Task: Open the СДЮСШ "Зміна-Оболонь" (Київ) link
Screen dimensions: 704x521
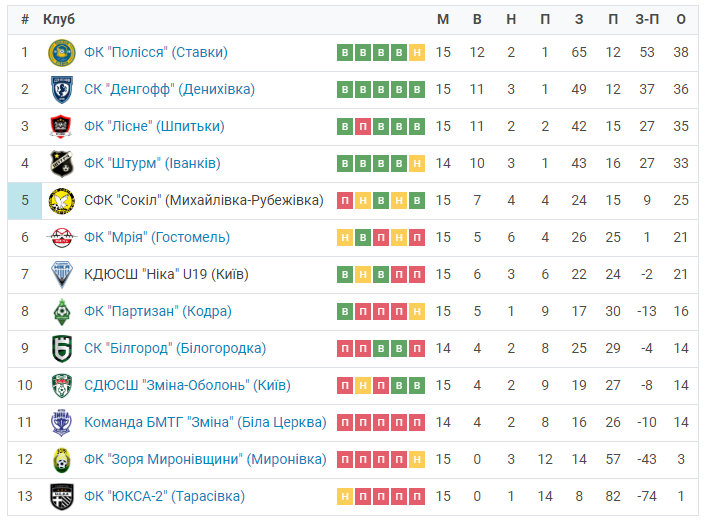Action: coord(187,385)
